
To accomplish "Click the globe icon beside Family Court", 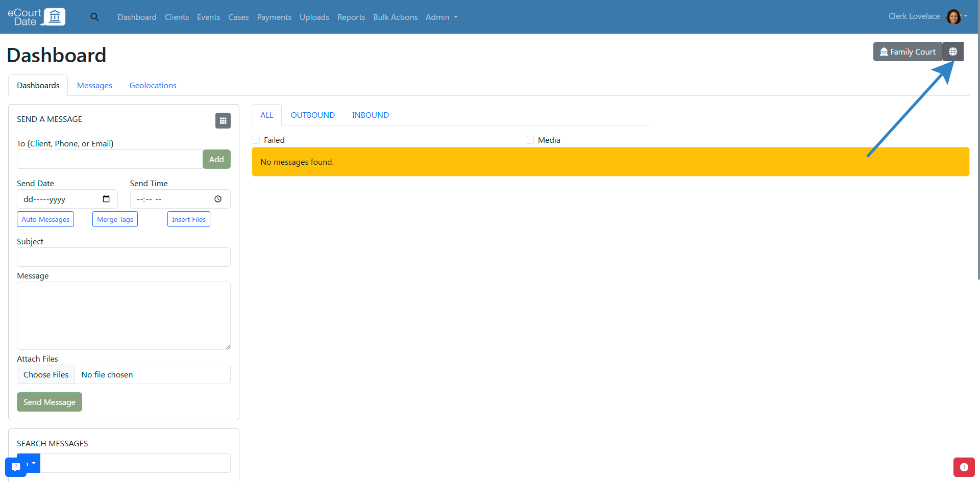I will click(952, 52).
